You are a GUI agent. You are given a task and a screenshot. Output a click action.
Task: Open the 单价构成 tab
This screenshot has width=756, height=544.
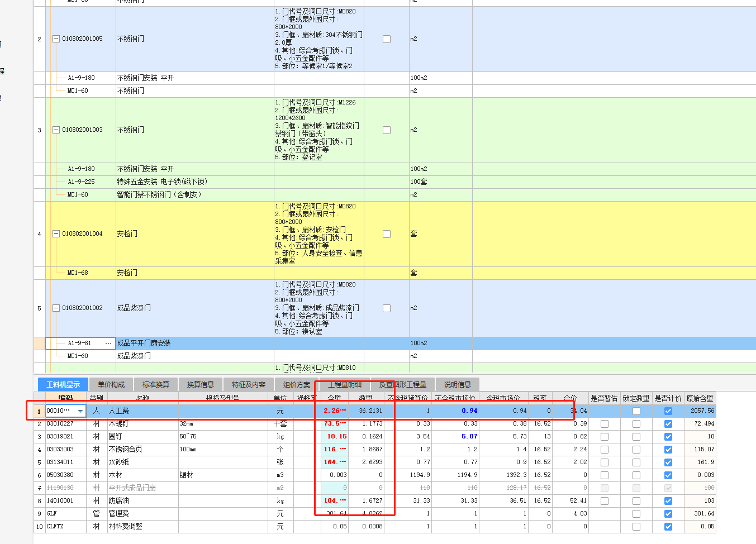coord(111,385)
